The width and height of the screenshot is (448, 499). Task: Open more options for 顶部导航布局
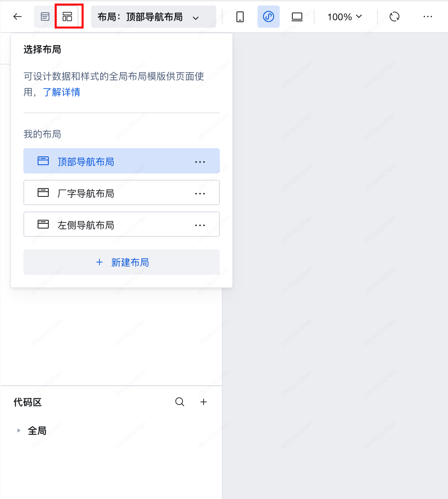tap(200, 162)
